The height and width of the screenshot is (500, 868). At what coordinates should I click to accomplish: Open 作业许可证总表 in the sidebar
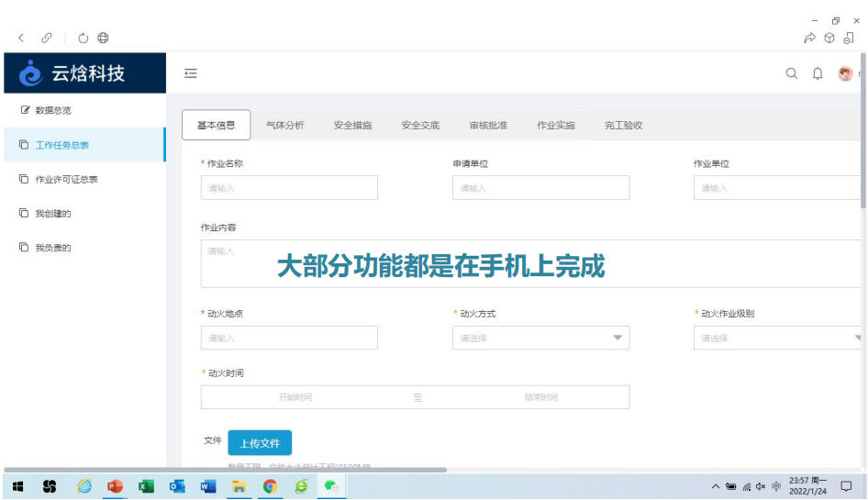point(66,179)
